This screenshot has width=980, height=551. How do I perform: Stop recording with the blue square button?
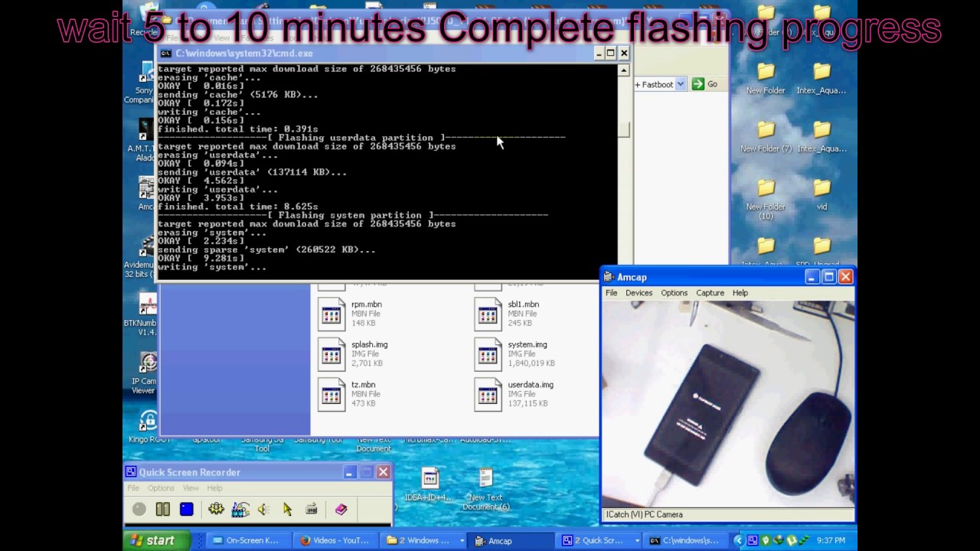[x=187, y=509]
